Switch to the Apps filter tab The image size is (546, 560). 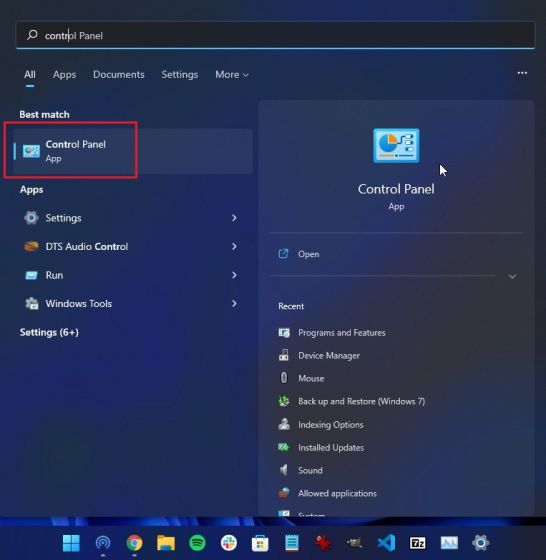[64, 74]
